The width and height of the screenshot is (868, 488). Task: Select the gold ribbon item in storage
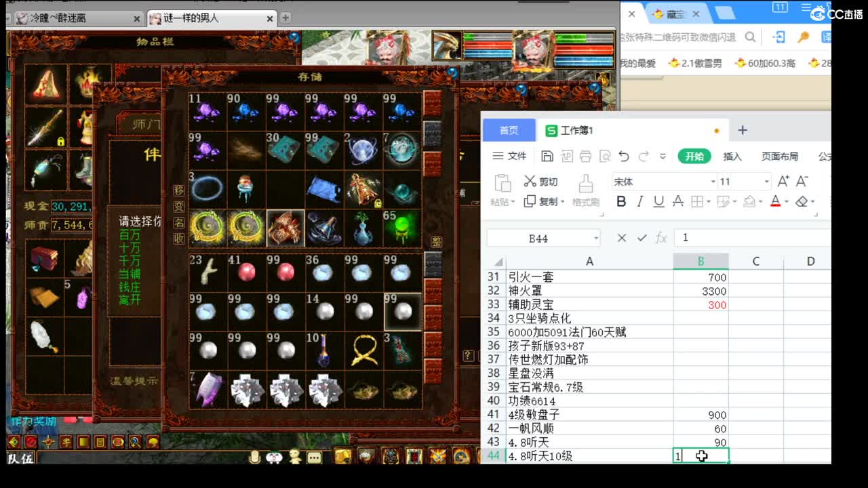point(363,350)
